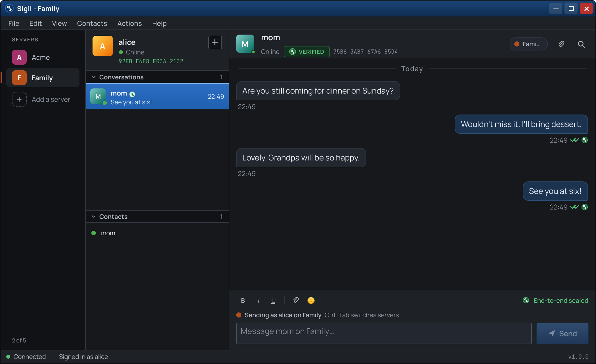This screenshot has width=596, height=364.
Task: Click the double-check receipt under 'I'll bring dessert'
Action: coord(574,140)
